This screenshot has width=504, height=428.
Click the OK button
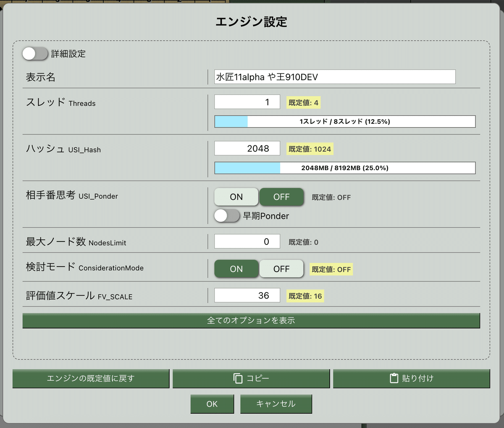click(212, 404)
